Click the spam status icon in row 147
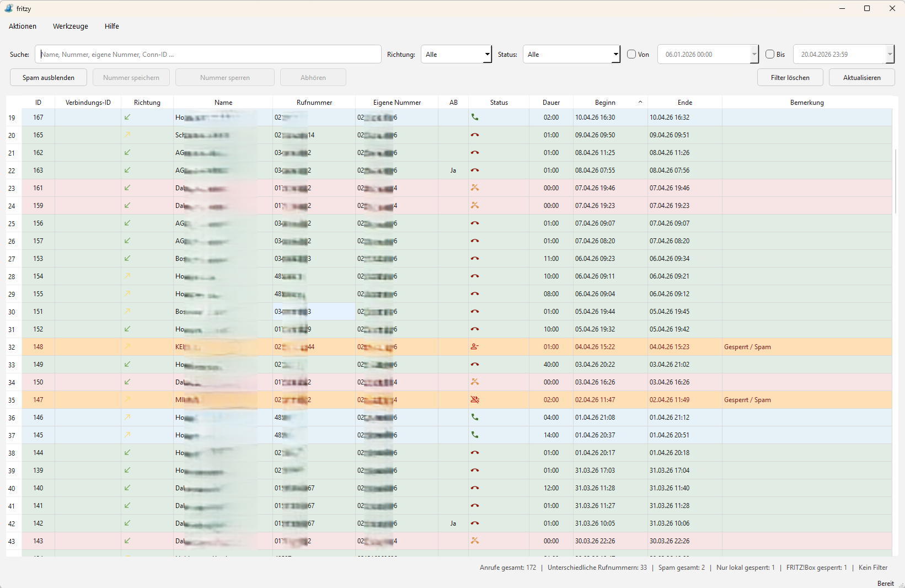This screenshot has width=905, height=588. point(475,400)
